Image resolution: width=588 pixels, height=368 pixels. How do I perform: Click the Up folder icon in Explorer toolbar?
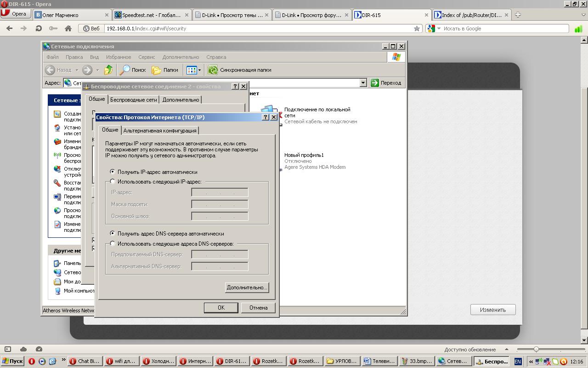(x=108, y=70)
